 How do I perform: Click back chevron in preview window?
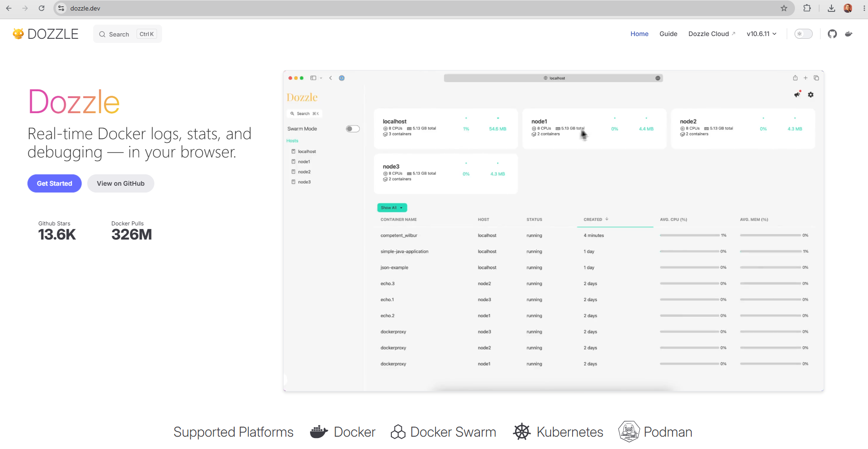click(x=331, y=78)
